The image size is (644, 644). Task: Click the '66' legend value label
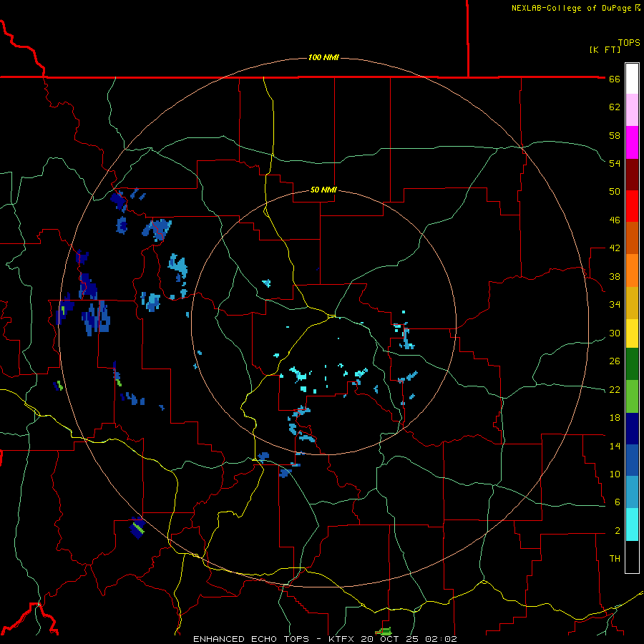click(x=615, y=79)
